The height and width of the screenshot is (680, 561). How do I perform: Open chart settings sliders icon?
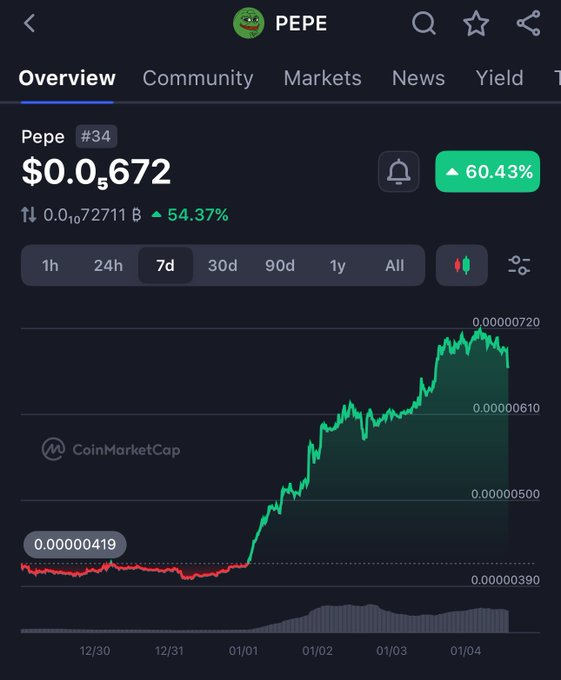coord(519,265)
